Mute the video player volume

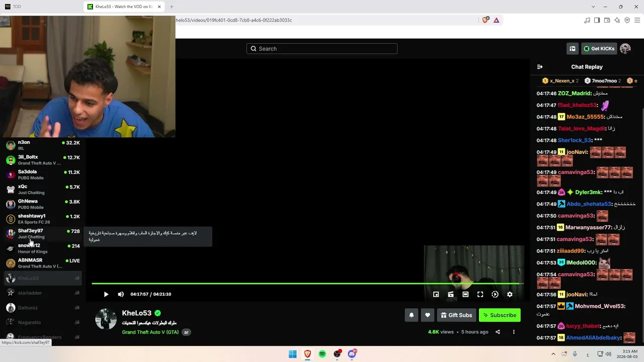(x=121, y=294)
